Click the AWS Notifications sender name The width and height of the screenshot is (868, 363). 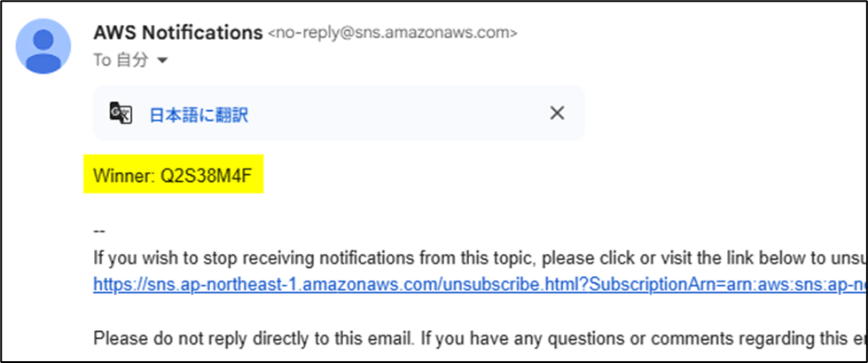(177, 33)
